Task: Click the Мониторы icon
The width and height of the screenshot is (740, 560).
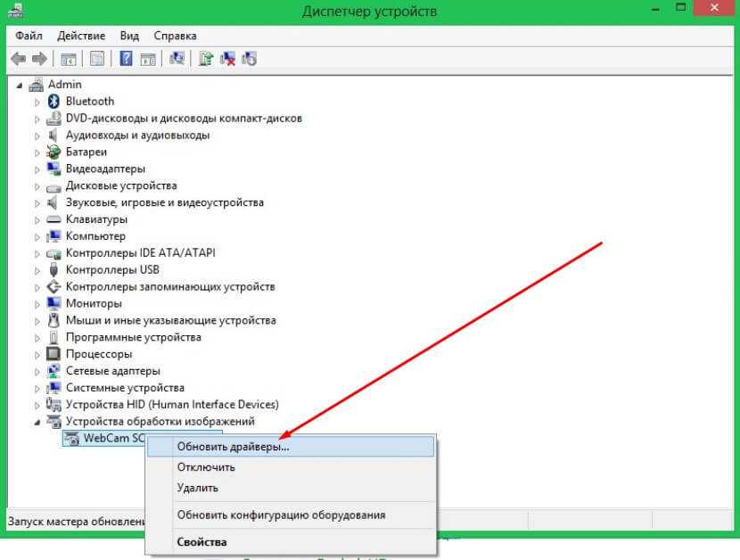Action: (53, 303)
